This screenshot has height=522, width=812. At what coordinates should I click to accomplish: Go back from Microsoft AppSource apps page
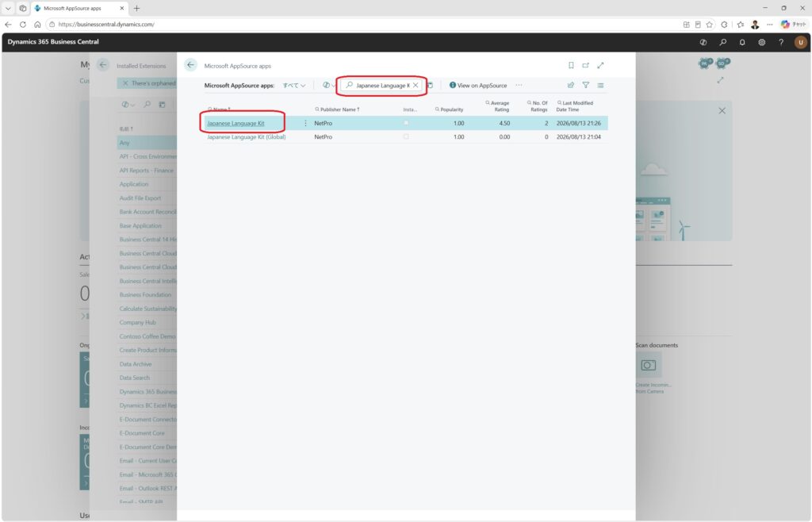click(x=190, y=65)
